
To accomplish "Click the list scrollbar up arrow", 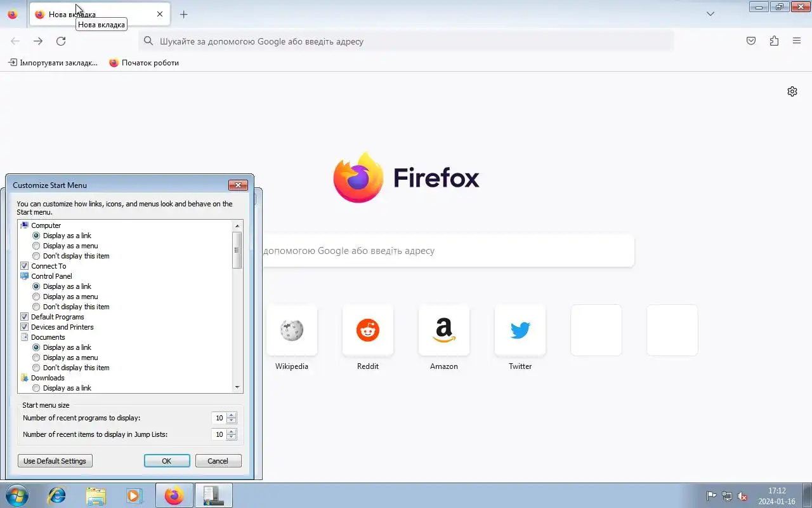I will (x=237, y=225).
